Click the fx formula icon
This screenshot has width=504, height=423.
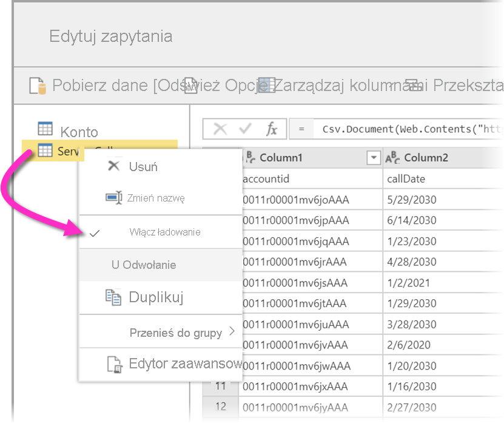[x=272, y=129]
